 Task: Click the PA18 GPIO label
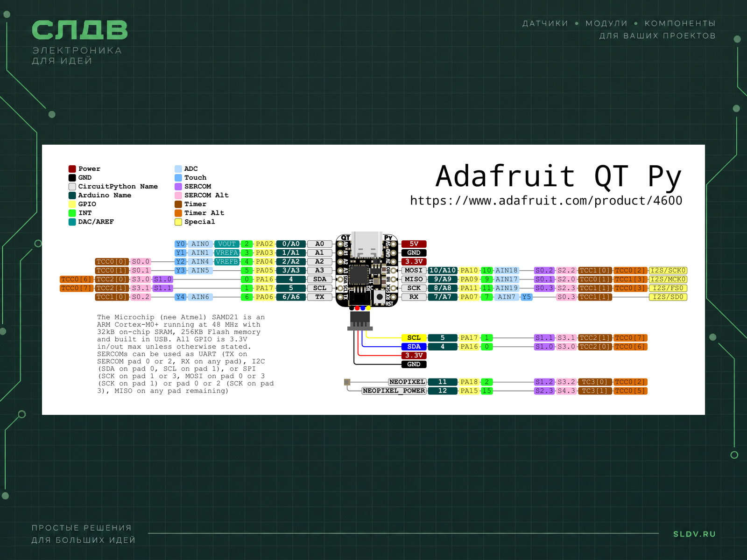(x=469, y=382)
